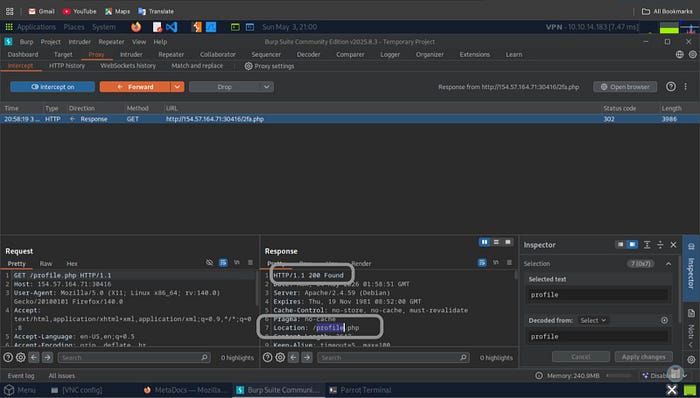Open the Help menu
The image size is (700, 398).
tap(160, 41)
